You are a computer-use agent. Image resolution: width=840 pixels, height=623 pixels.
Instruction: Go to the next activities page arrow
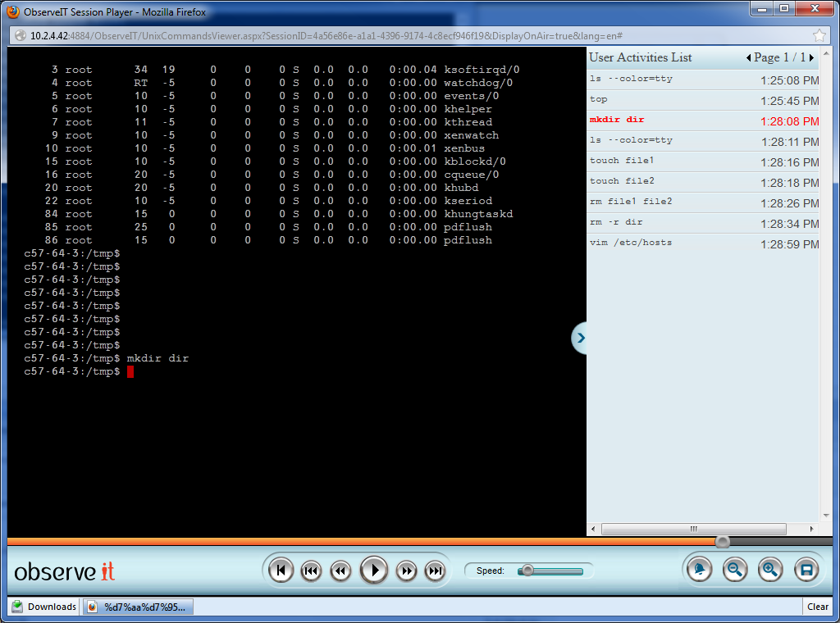(812, 58)
